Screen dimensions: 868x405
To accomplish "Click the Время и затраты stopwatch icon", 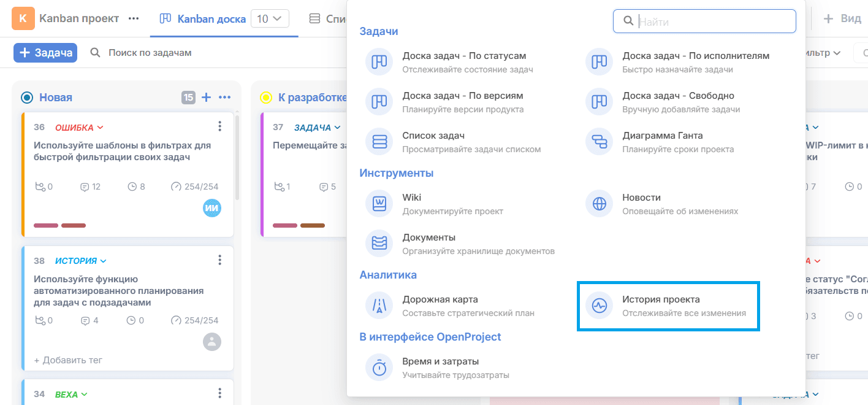I will (x=379, y=368).
